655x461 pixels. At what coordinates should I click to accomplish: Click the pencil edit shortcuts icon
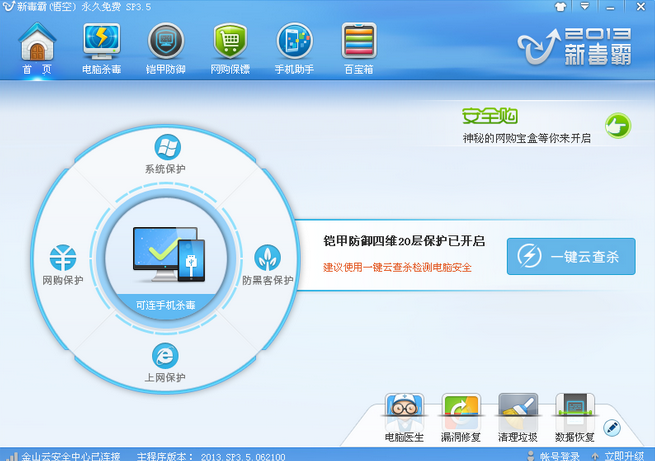(x=612, y=428)
